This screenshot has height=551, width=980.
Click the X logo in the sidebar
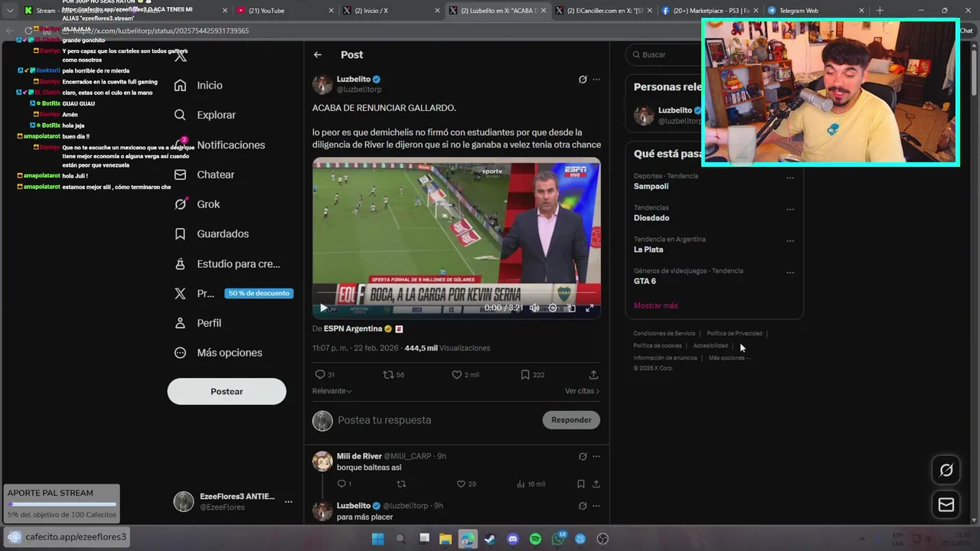pyautogui.click(x=181, y=56)
